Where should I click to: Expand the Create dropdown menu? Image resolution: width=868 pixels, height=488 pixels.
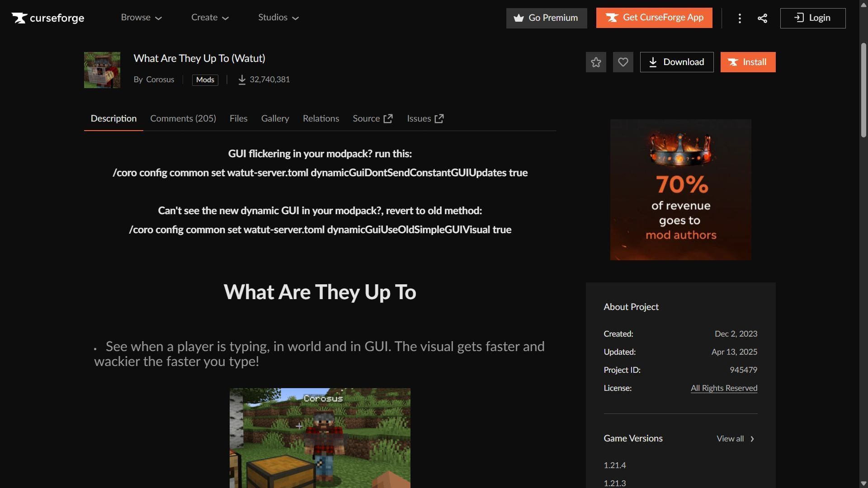210,18
